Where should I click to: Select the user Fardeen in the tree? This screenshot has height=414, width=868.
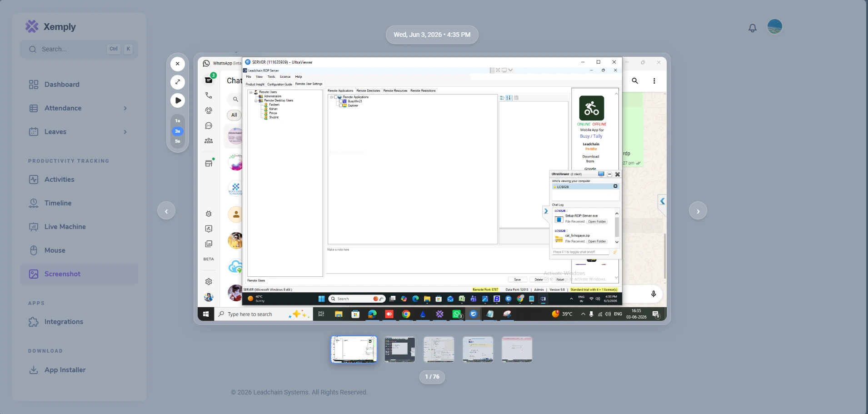click(274, 105)
